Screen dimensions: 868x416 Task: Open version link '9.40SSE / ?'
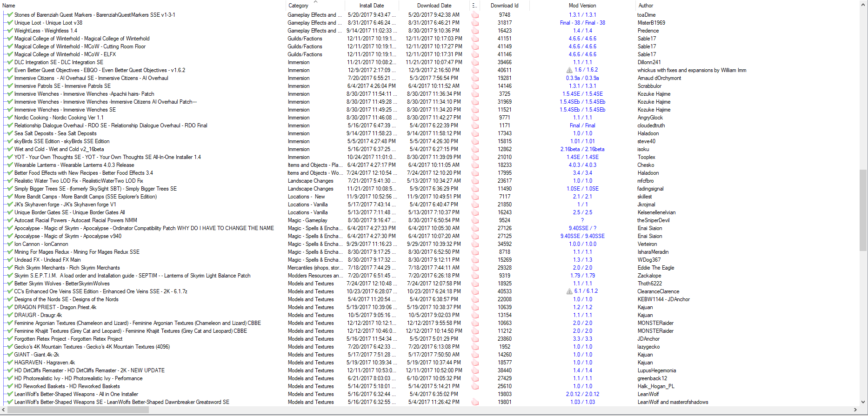tap(582, 228)
